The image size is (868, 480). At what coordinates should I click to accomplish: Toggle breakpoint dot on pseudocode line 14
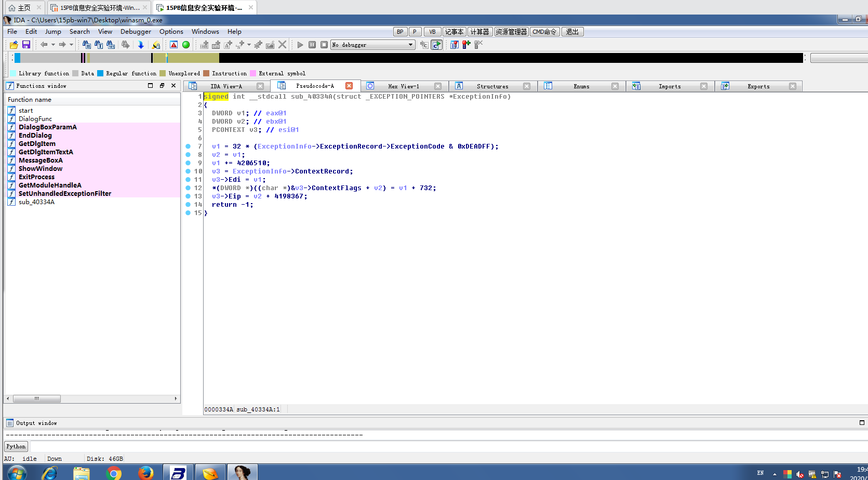pos(188,205)
